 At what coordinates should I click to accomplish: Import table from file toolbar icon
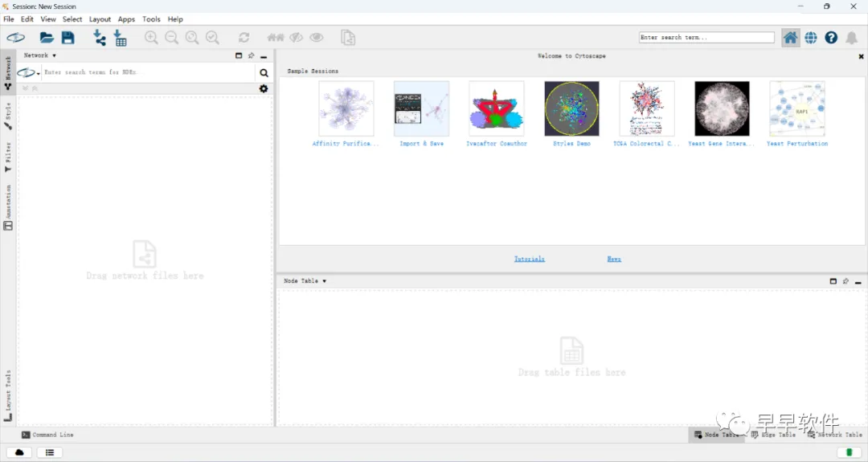pyautogui.click(x=120, y=38)
